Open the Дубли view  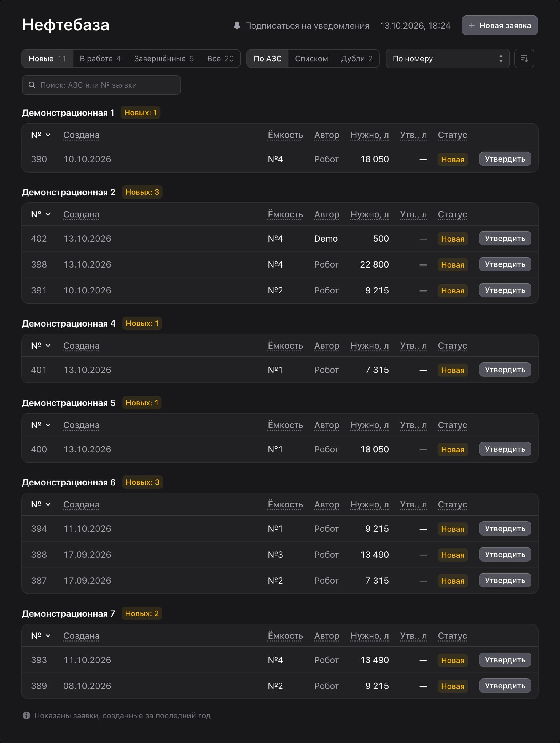click(x=357, y=59)
